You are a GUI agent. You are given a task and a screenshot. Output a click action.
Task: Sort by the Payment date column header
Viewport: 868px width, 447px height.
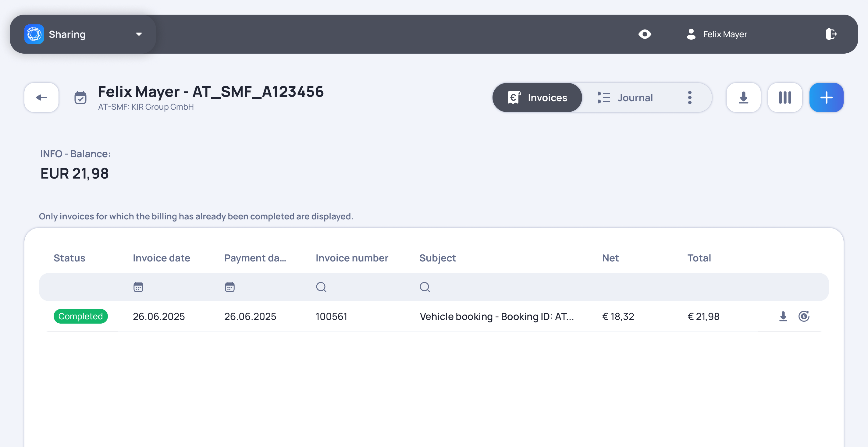(255, 258)
